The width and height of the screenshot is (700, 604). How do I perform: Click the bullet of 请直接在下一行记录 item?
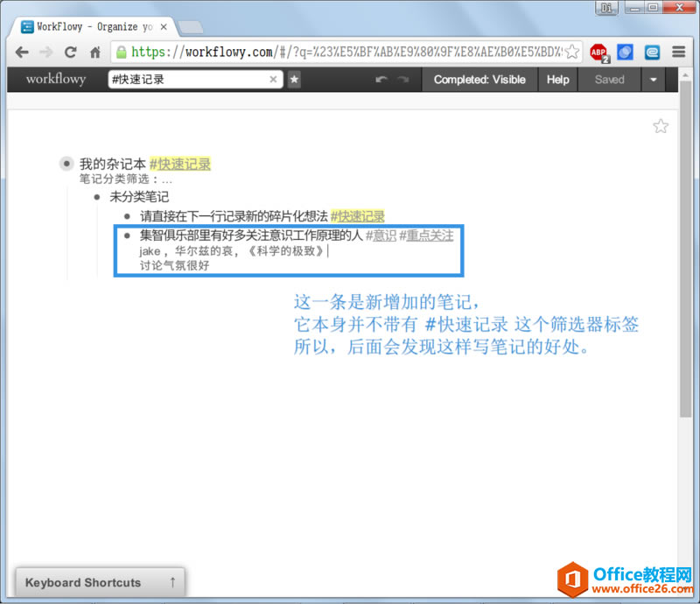click(x=127, y=216)
